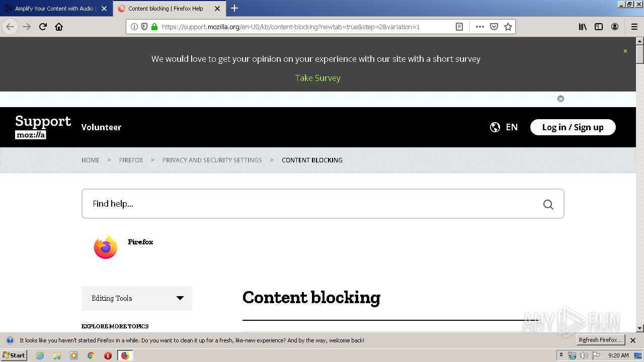Open the Volunteer link in header
The image size is (644, 362).
tap(101, 127)
